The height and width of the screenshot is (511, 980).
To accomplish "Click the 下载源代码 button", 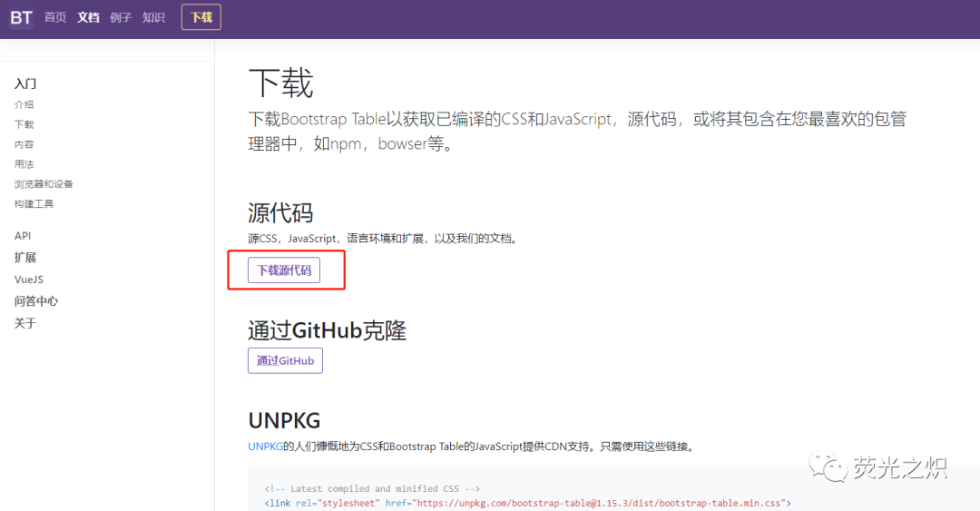I will [x=284, y=270].
